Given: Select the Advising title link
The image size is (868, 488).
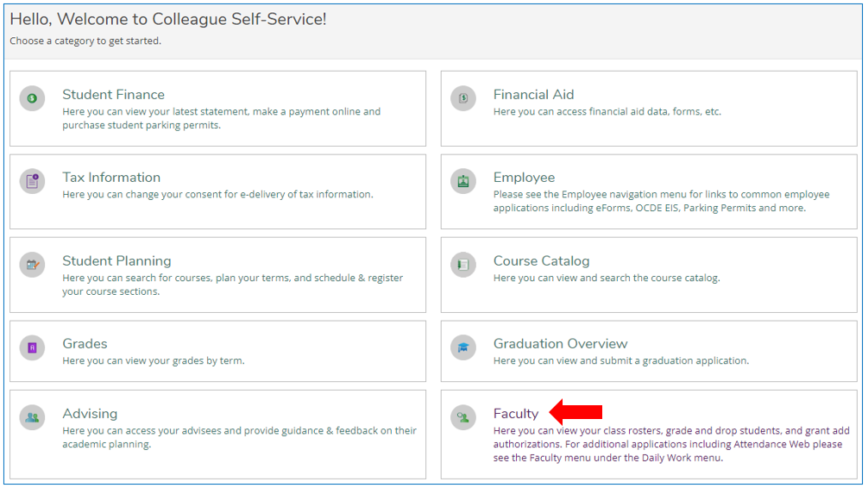Looking at the screenshot, I should point(90,414).
